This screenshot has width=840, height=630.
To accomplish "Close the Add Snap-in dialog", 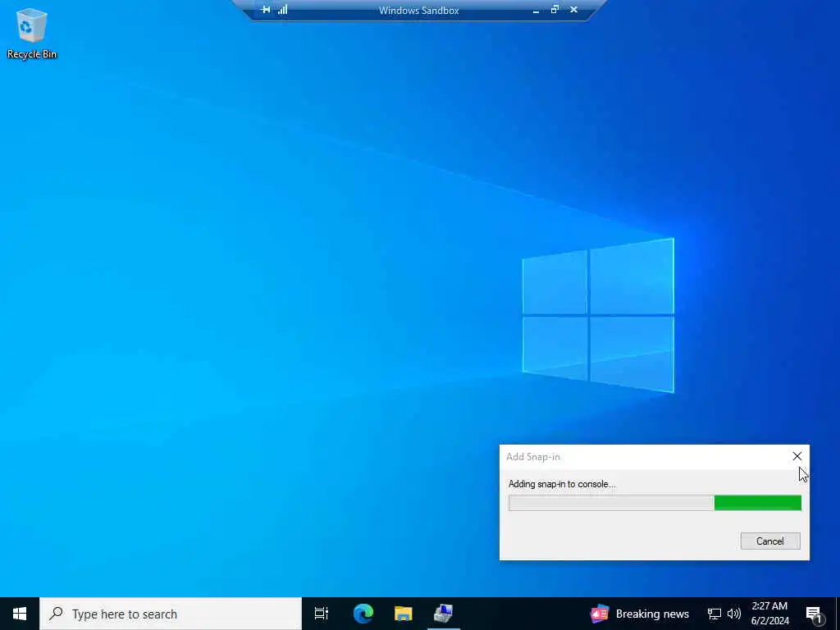I will click(797, 456).
